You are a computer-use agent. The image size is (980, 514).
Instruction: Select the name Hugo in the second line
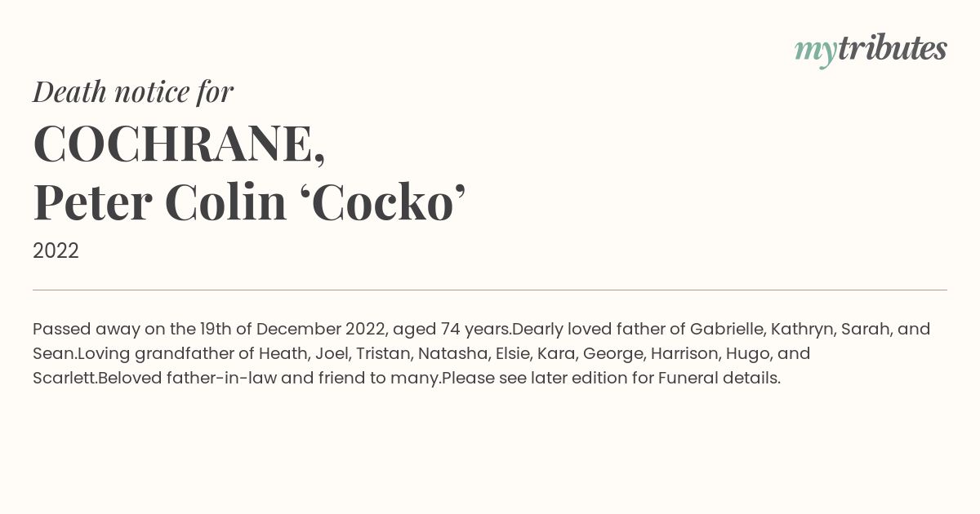click(x=739, y=354)
